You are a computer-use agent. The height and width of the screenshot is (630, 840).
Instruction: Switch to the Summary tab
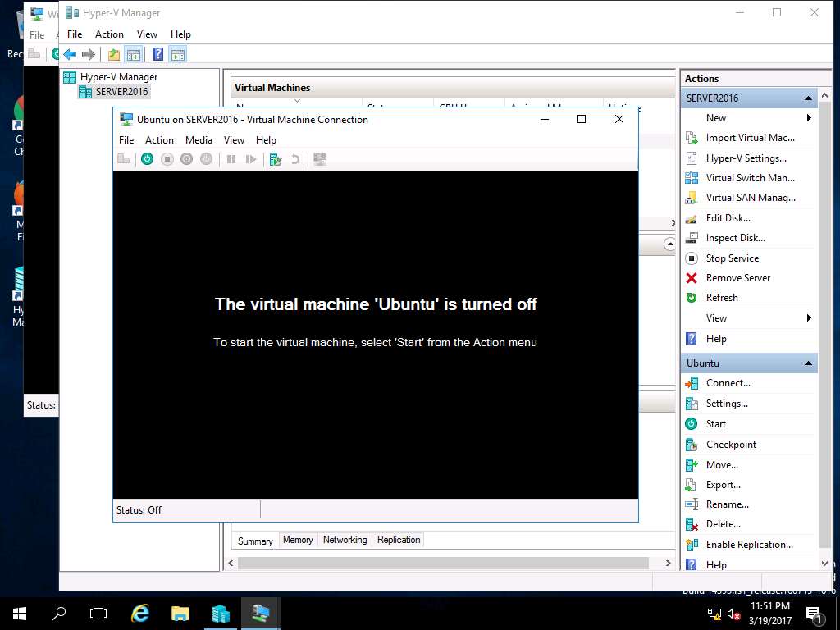click(x=255, y=541)
